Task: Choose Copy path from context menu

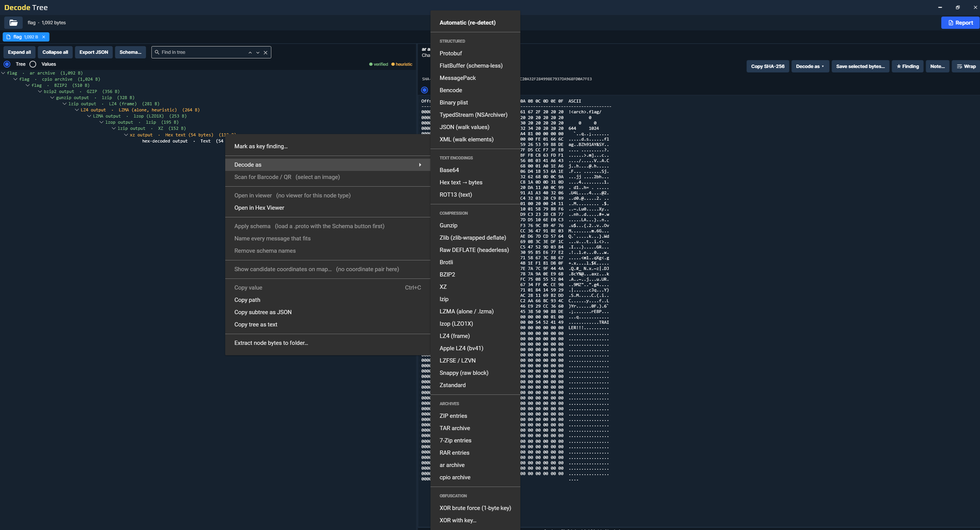Action: click(x=328, y=300)
